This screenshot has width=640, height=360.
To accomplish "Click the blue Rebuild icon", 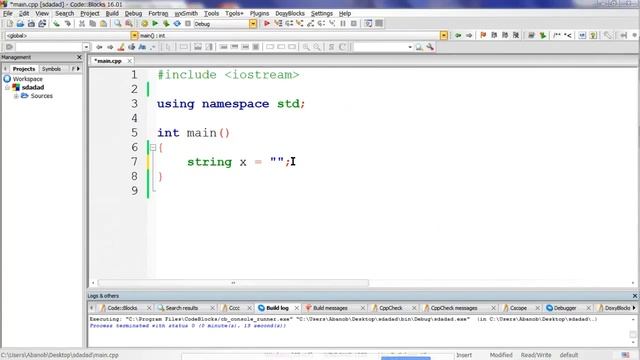I will pyautogui.click(x=177, y=24).
